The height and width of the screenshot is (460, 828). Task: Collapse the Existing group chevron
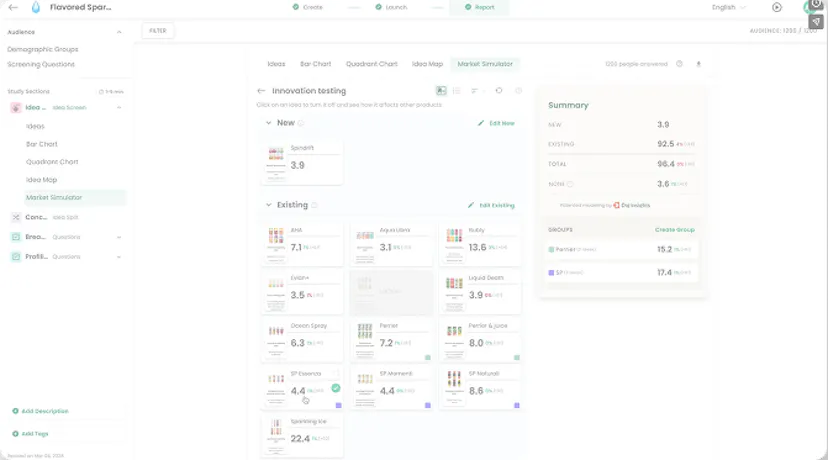[268, 204]
